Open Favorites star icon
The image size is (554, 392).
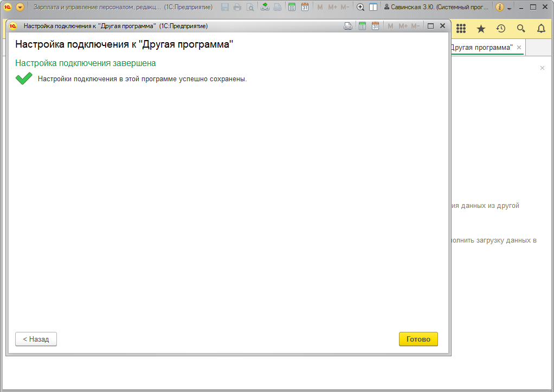pos(481,29)
